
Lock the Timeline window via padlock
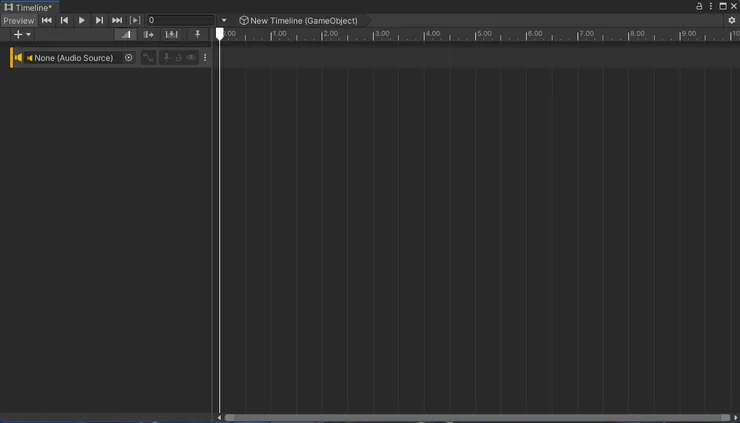(699, 6)
